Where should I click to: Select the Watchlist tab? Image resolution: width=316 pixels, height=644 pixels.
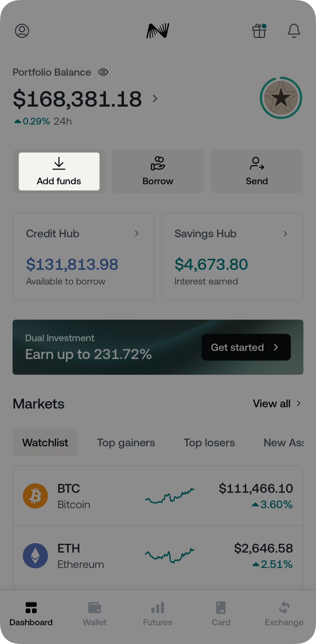coord(45,443)
